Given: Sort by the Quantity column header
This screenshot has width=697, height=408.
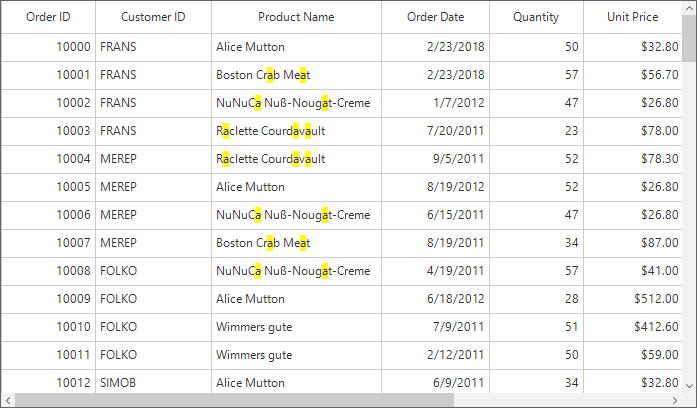Looking at the screenshot, I should click(536, 17).
